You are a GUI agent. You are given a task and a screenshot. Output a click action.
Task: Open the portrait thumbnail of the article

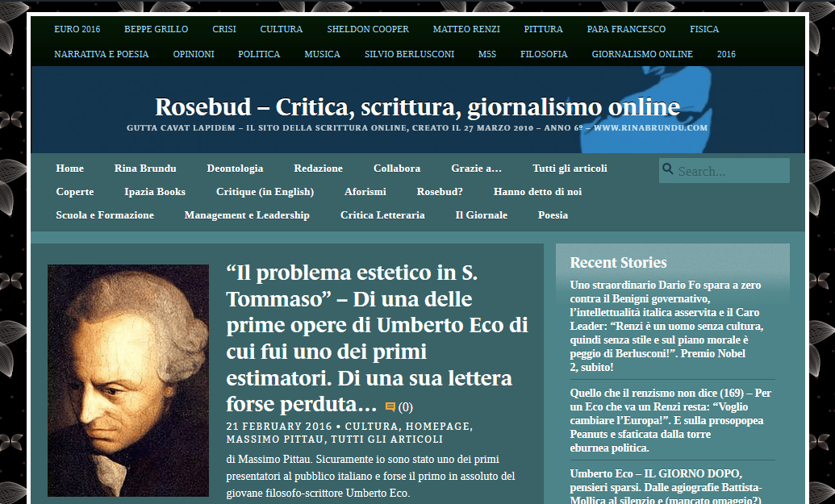pos(128,380)
